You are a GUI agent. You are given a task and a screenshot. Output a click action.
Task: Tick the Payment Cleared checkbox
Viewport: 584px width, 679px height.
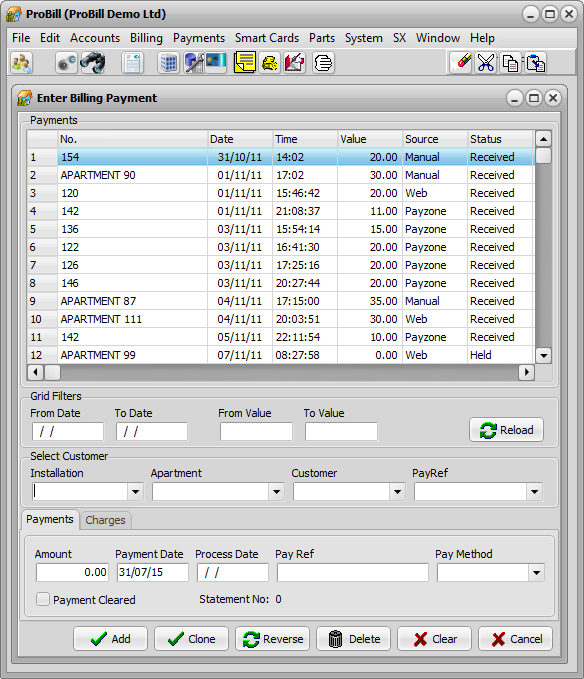coord(43,599)
